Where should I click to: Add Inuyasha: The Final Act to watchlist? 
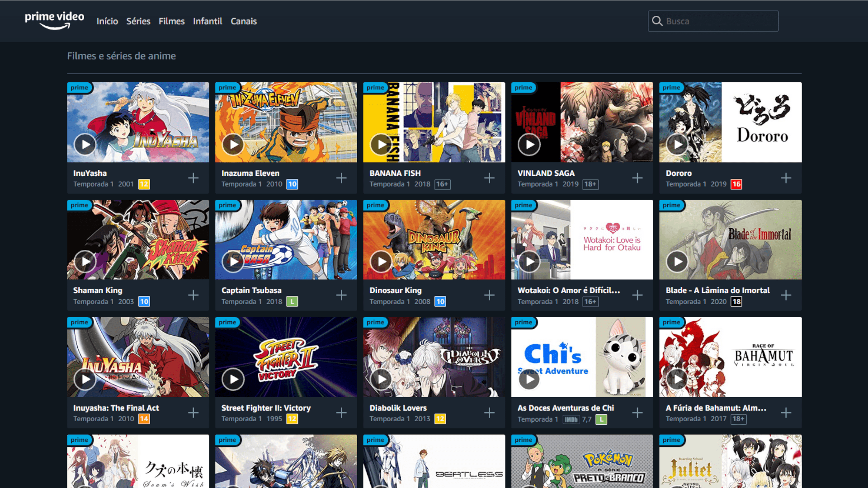193,413
